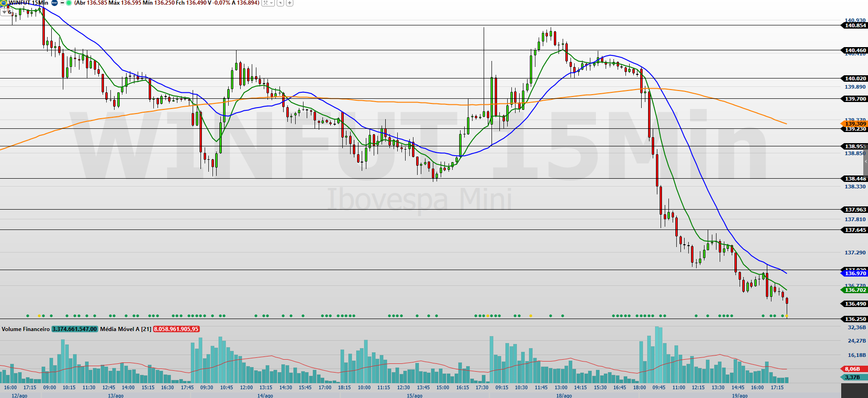Screen dimensions: 868x398
Task: Select the 15/ago date on time axis
Action: coord(414,395)
